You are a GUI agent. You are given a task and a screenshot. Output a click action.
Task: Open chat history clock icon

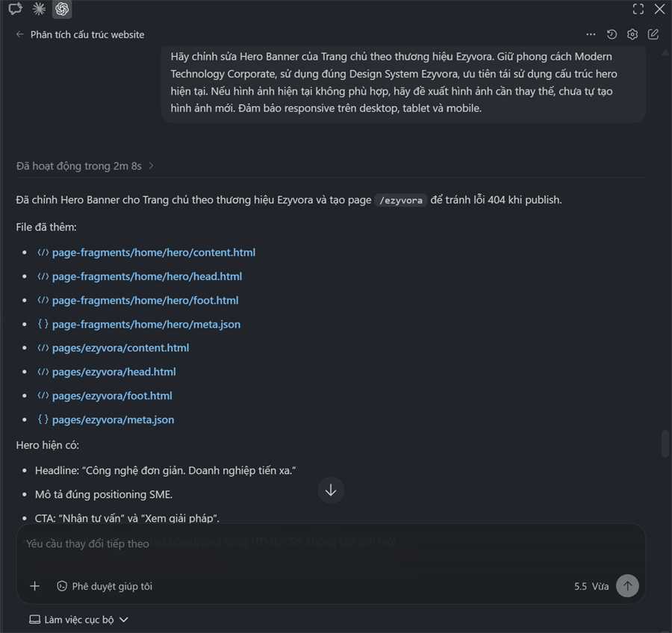point(612,34)
